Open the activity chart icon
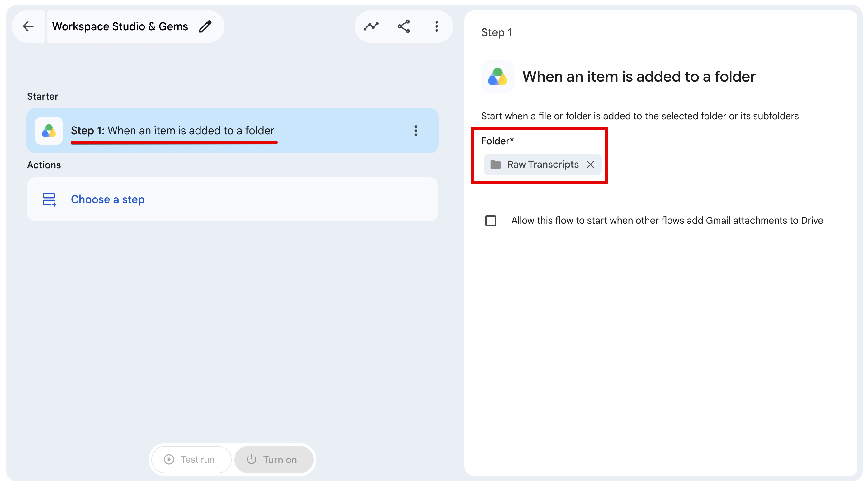Viewport: 868px width, 488px height. coord(371,26)
